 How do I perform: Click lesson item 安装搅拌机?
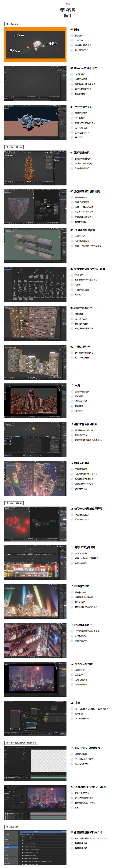pos(80,74)
